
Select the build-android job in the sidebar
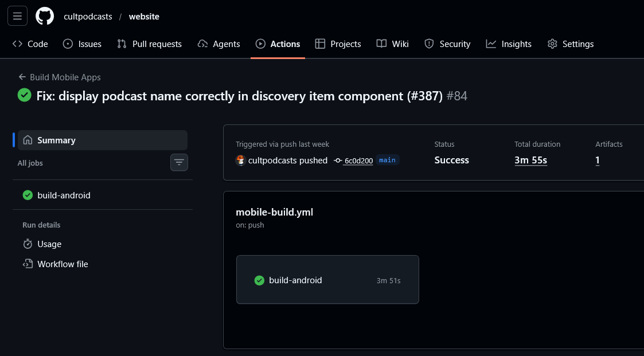click(x=63, y=195)
